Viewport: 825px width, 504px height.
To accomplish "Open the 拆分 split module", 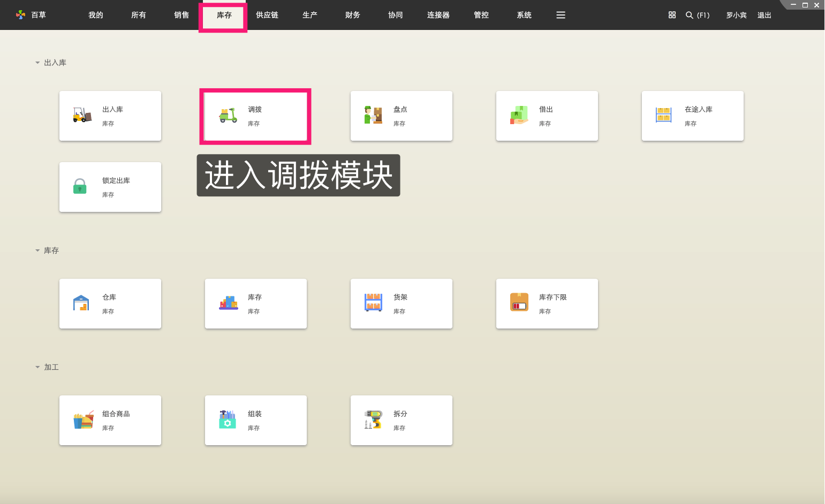I will (x=401, y=420).
